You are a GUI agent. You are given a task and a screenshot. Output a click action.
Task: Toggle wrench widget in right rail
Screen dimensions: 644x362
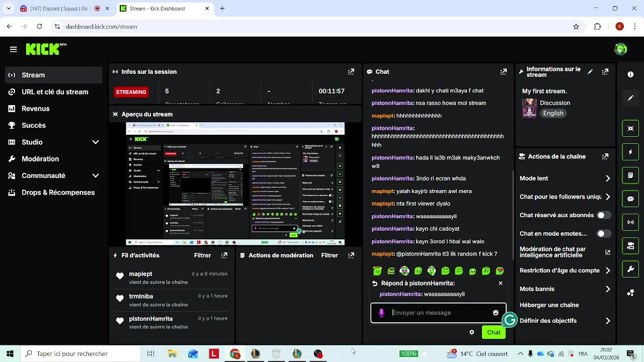pos(630,269)
